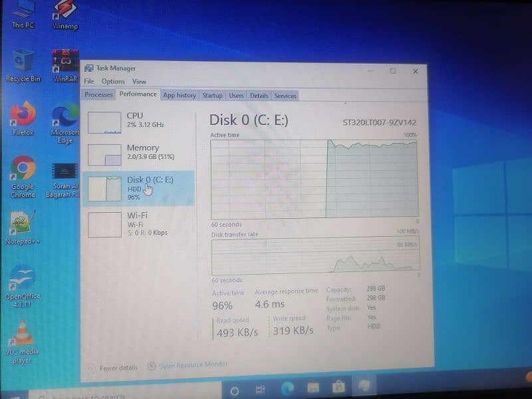Switch to the Startup tab
The height and width of the screenshot is (399, 532).
[x=212, y=96]
